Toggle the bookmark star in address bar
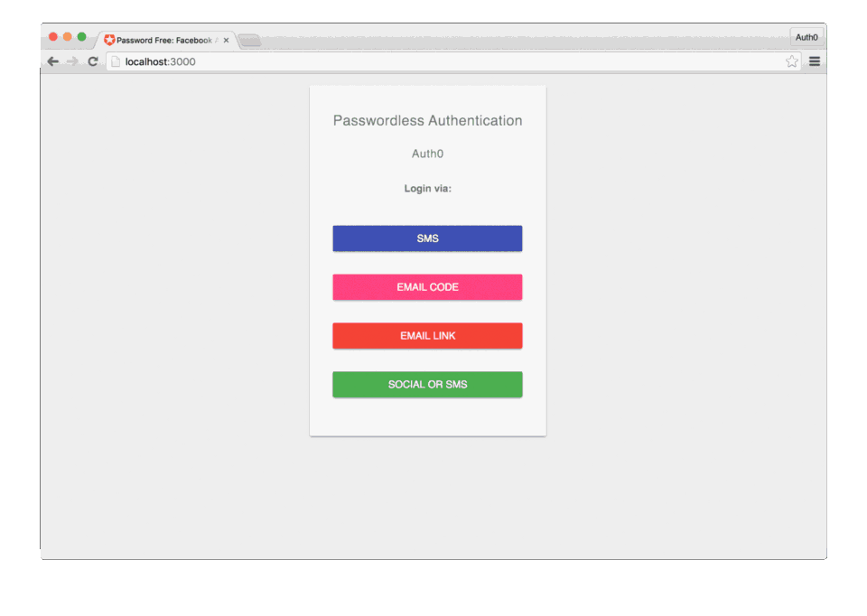 click(x=792, y=61)
